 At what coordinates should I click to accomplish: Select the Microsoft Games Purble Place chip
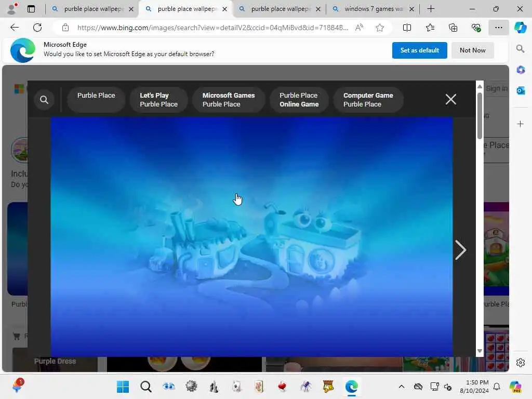(229, 100)
